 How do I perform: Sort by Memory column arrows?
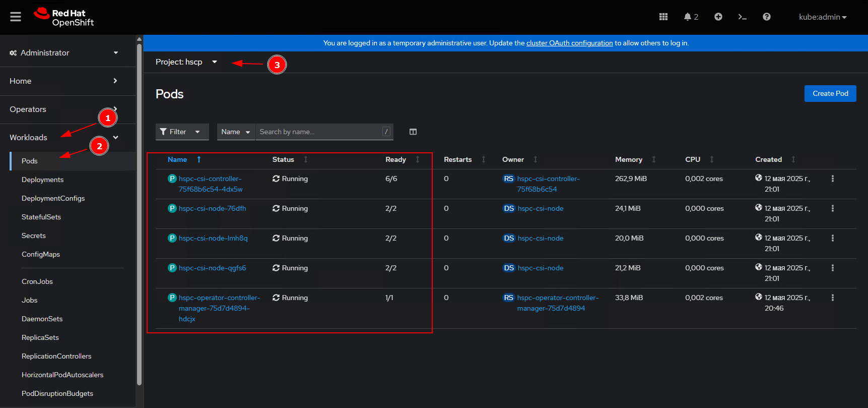point(654,159)
